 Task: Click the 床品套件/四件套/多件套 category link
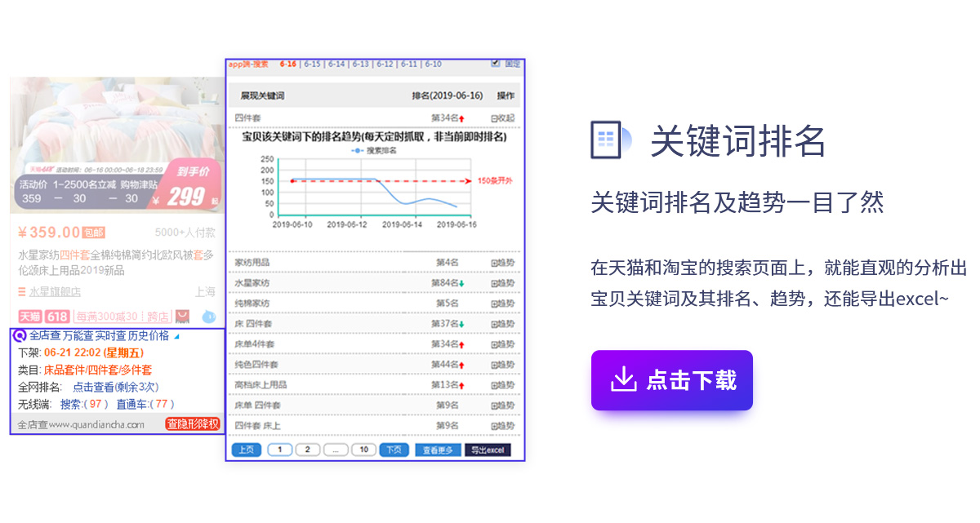[98, 370]
